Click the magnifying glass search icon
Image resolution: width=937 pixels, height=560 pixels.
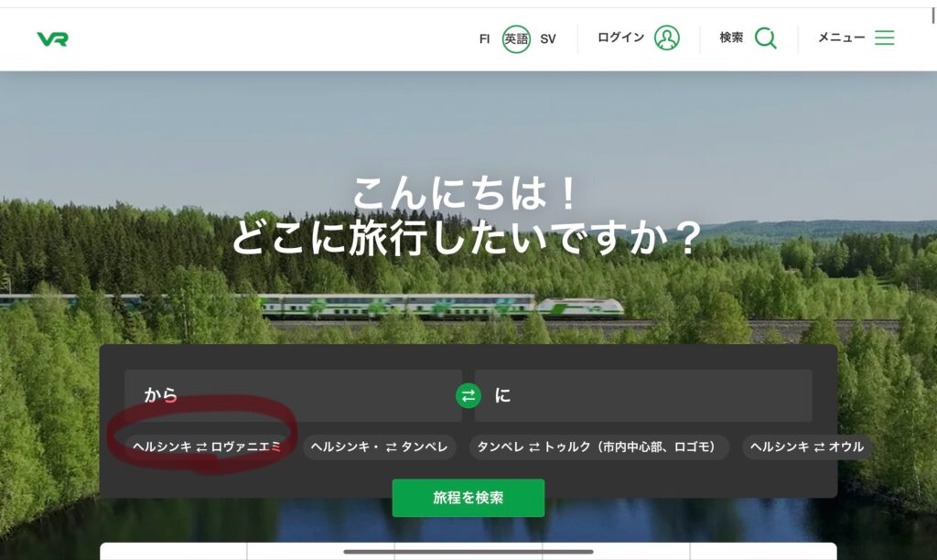[x=766, y=38]
